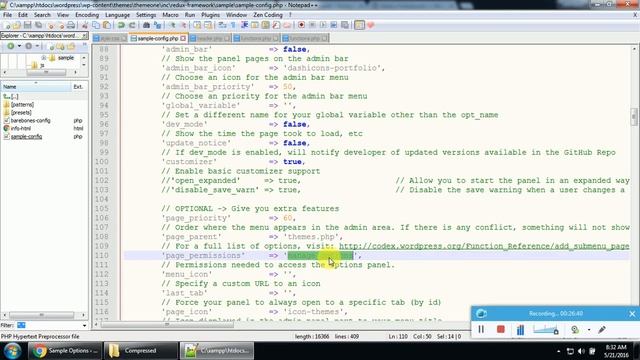This screenshot has height=360, width=640.
Task: Click the Cut scissors toolbar icon
Action: 85,25
